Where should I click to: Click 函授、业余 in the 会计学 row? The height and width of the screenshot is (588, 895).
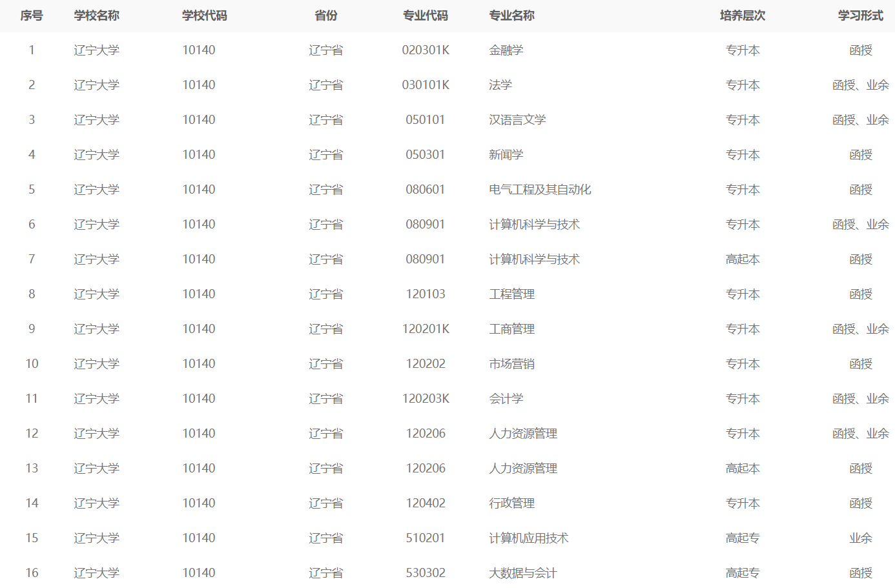click(x=861, y=399)
